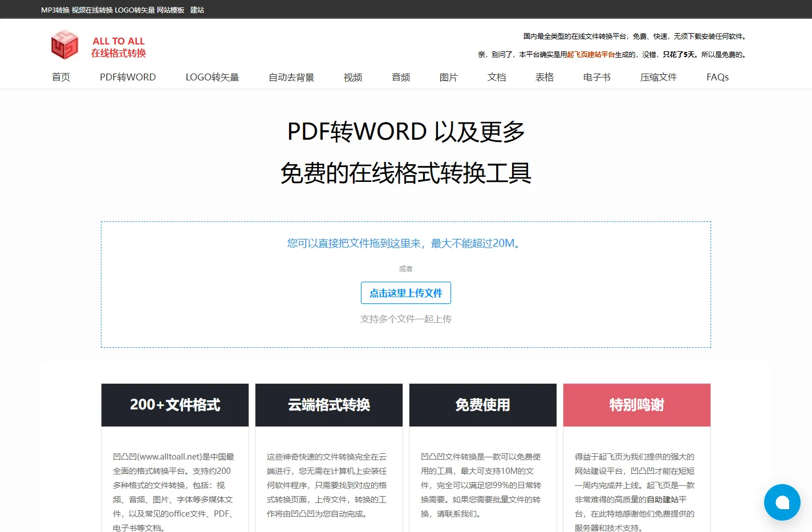The width and height of the screenshot is (812, 532).
Task: Click the red cube ALL TO ALL logo
Action: click(64, 45)
